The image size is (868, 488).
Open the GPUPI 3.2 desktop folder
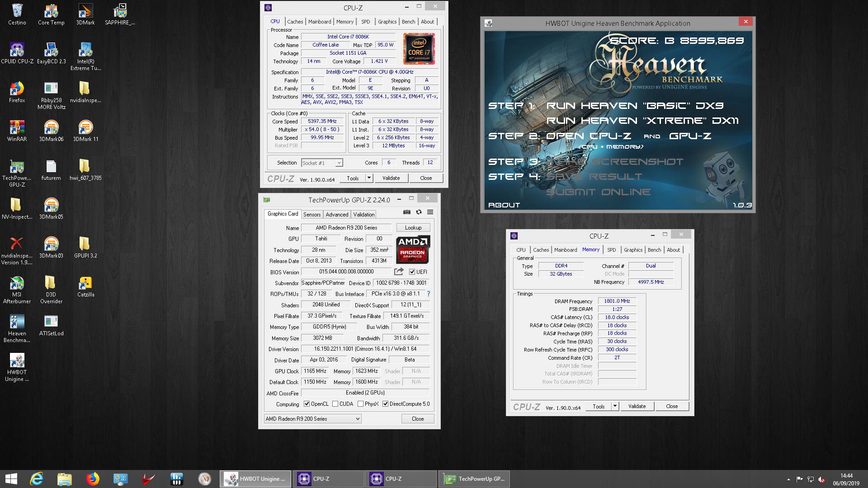coord(85,248)
